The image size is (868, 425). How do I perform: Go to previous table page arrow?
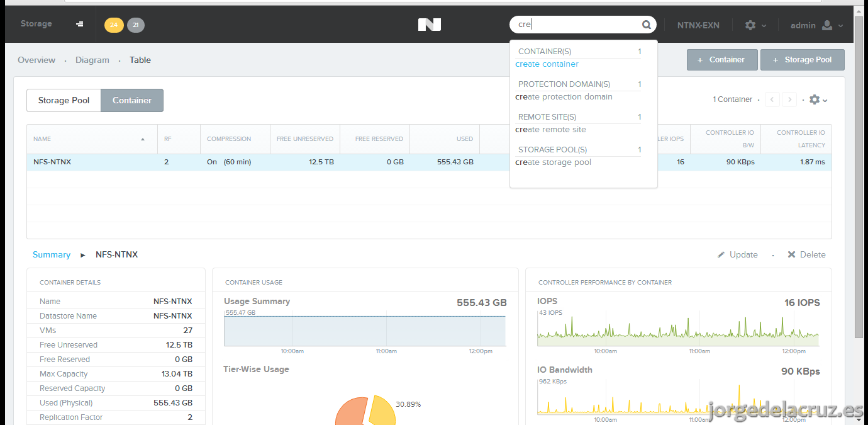[x=772, y=99]
